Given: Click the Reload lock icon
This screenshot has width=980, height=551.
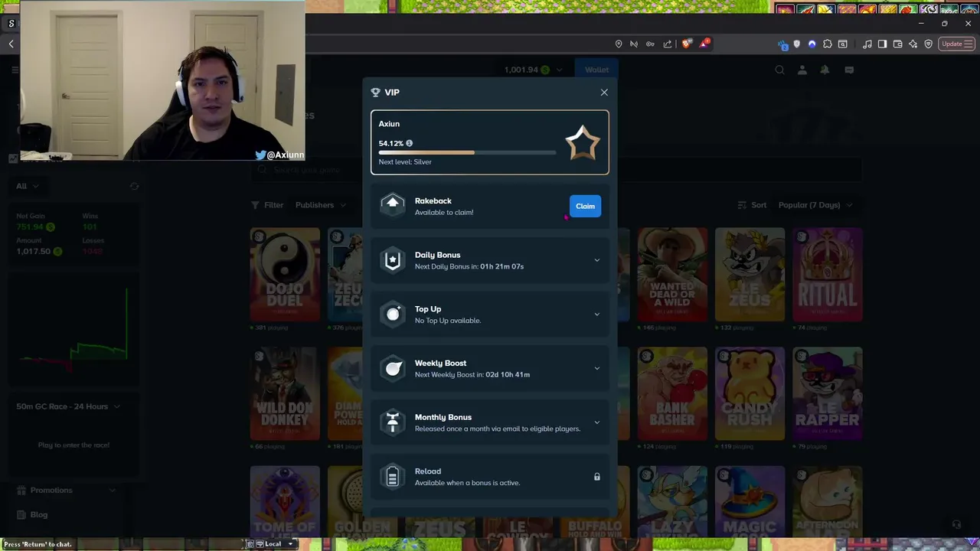Looking at the screenshot, I should coord(597,477).
